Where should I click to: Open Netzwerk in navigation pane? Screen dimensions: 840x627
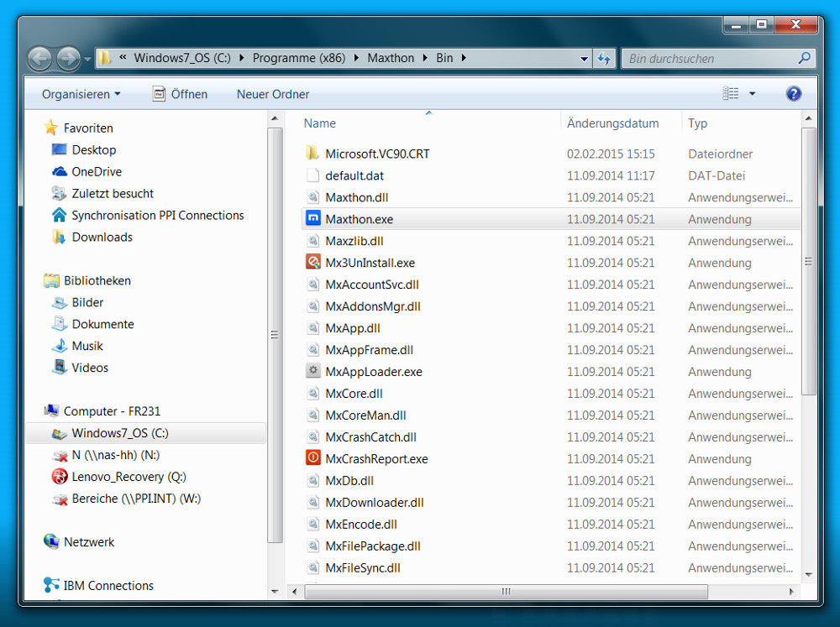point(89,542)
